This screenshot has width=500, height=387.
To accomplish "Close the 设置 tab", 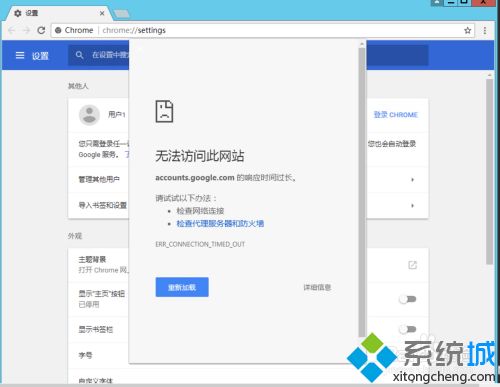I will click(102, 13).
